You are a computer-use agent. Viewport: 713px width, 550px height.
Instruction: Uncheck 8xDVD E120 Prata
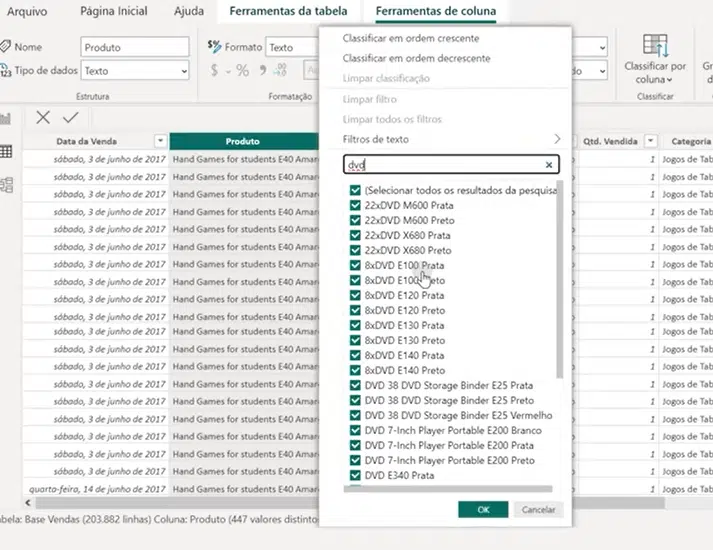coord(355,295)
